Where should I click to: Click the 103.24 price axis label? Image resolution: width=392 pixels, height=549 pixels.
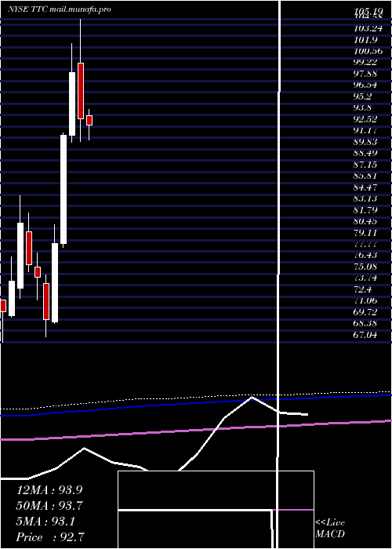coord(368,28)
